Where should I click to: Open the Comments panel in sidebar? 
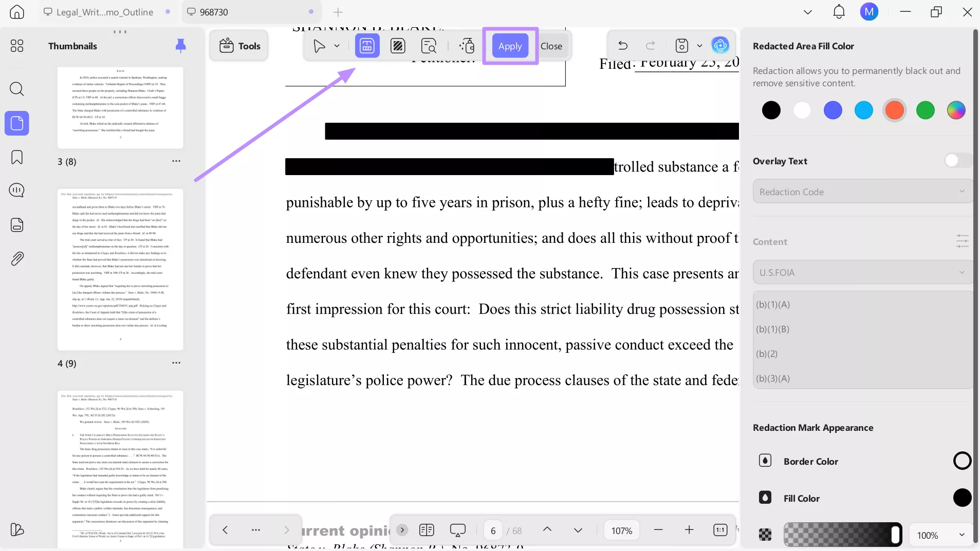(17, 190)
